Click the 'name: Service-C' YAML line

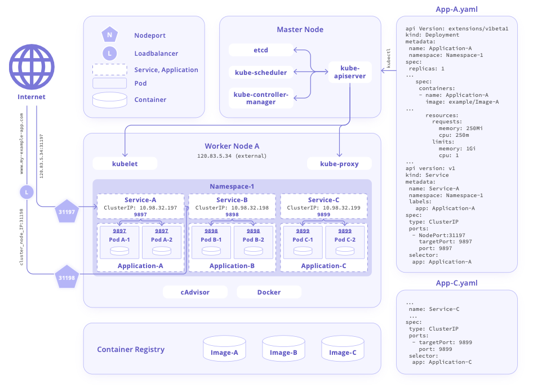(x=434, y=309)
